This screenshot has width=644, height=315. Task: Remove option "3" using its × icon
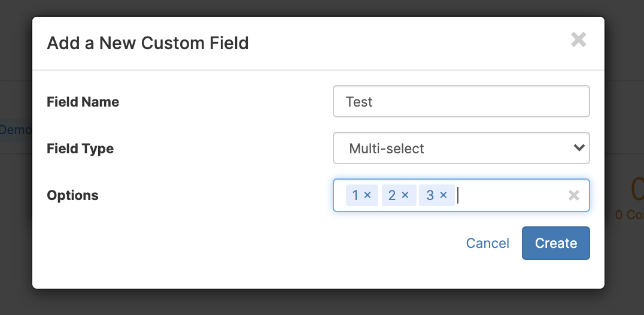(x=443, y=195)
